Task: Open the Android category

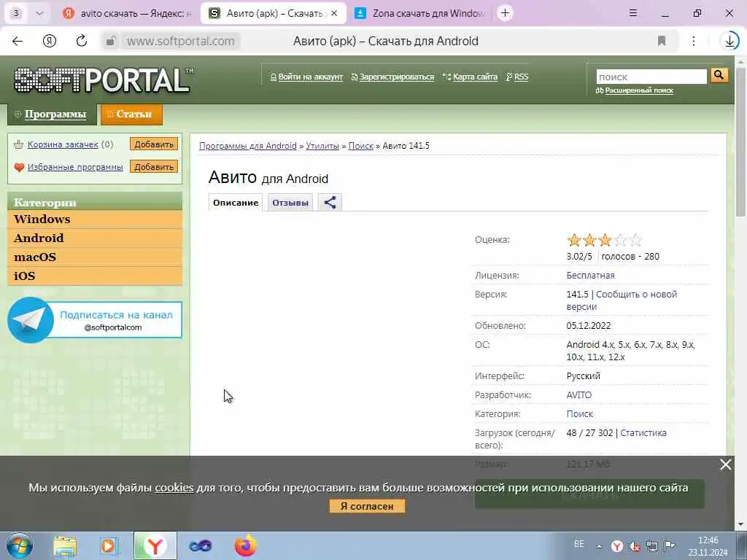Action: tap(95, 238)
